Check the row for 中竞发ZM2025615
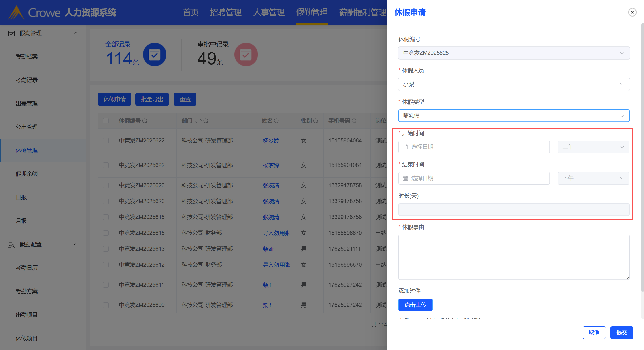This screenshot has width=644, height=350. [x=106, y=233]
